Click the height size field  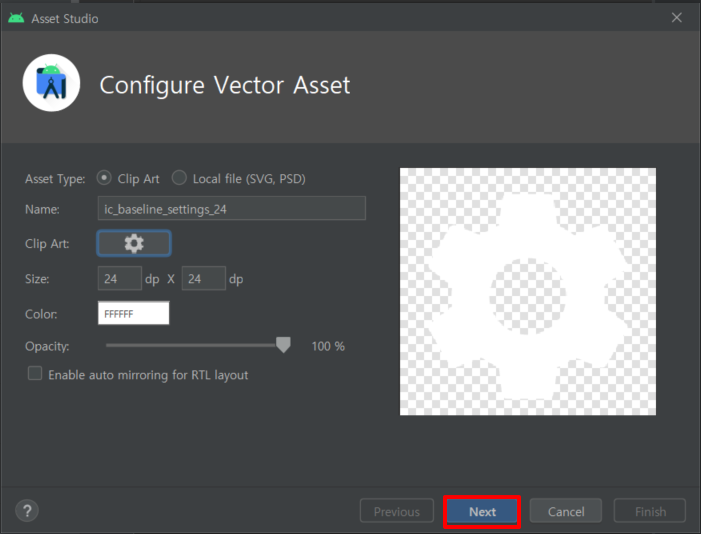[203, 279]
